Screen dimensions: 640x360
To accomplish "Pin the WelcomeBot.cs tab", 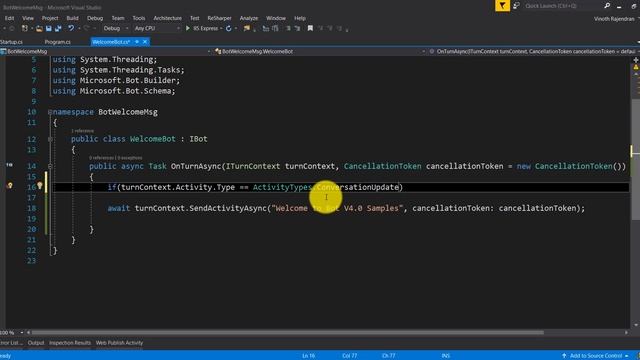I will (x=137, y=42).
